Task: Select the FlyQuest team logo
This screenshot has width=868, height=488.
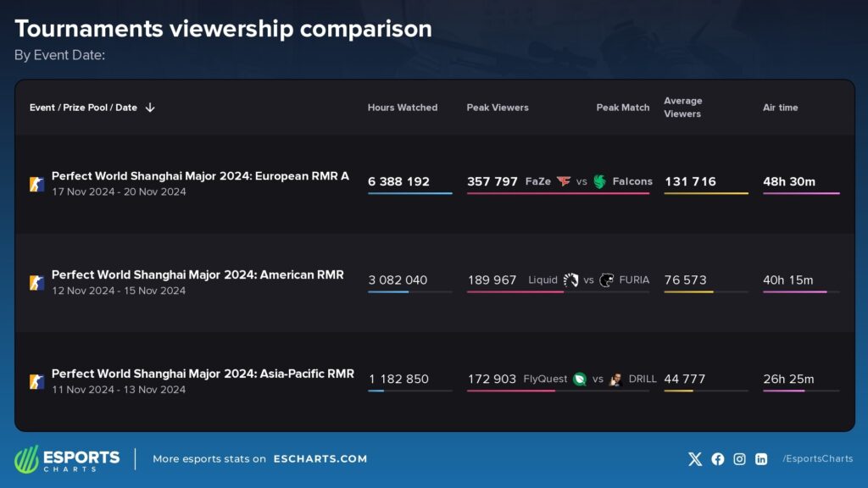Action: tap(580, 379)
